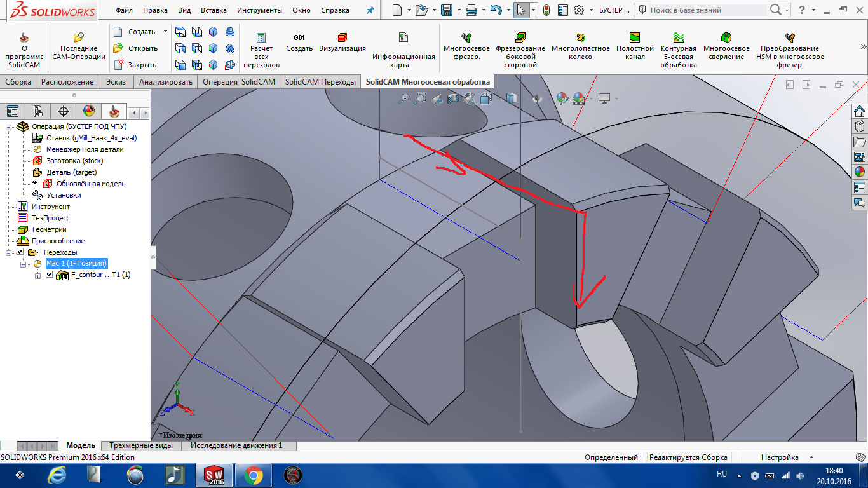Click Zoom to Area magnifier icon
Screen dimensions: 868x488
(x=420, y=98)
